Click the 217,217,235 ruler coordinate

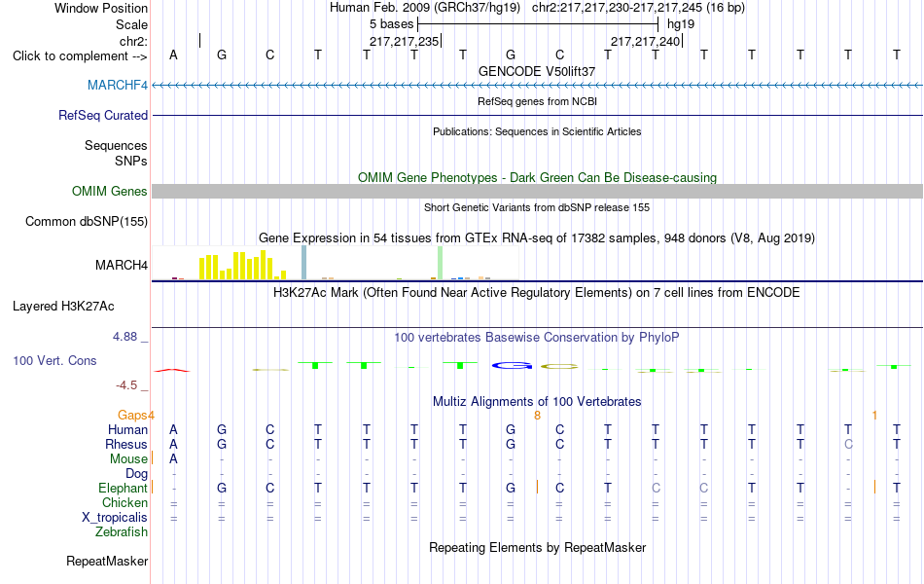tap(405, 41)
